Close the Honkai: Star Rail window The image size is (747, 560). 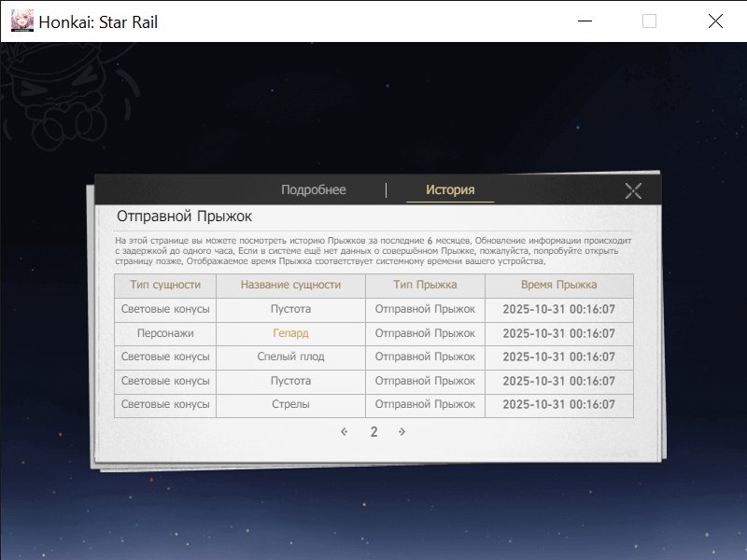[x=715, y=21]
